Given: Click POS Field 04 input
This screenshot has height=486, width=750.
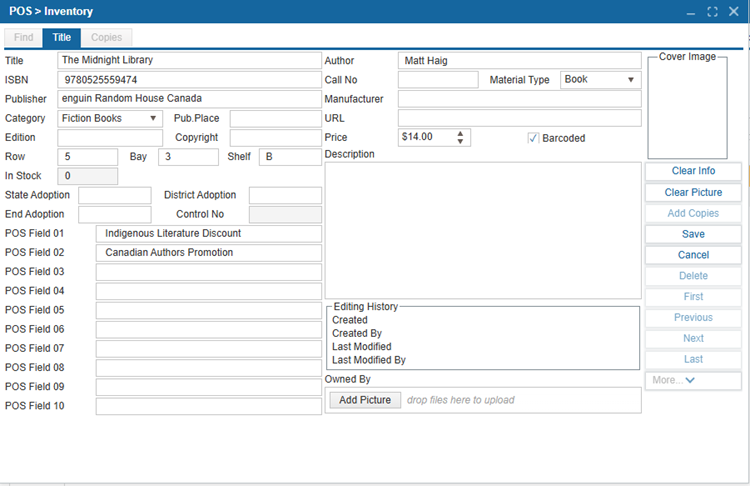Looking at the screenshot, I should (x=209, y=291).
